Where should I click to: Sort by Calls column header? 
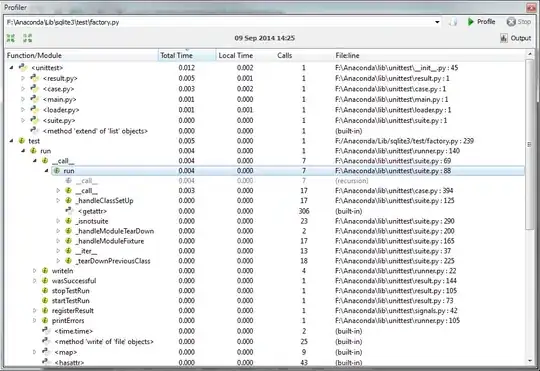point(284,55)
